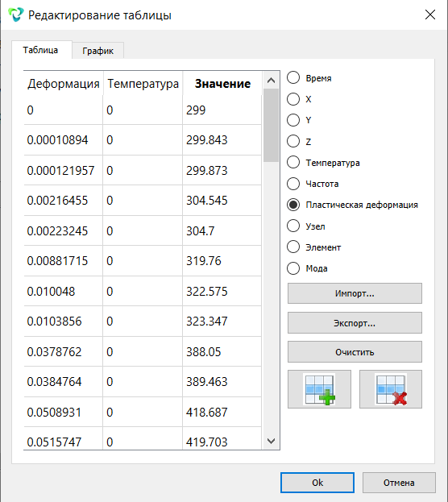Select the Частота radio button
The height and width of the screenshot is (502, 448).
[x=293, y=184]
